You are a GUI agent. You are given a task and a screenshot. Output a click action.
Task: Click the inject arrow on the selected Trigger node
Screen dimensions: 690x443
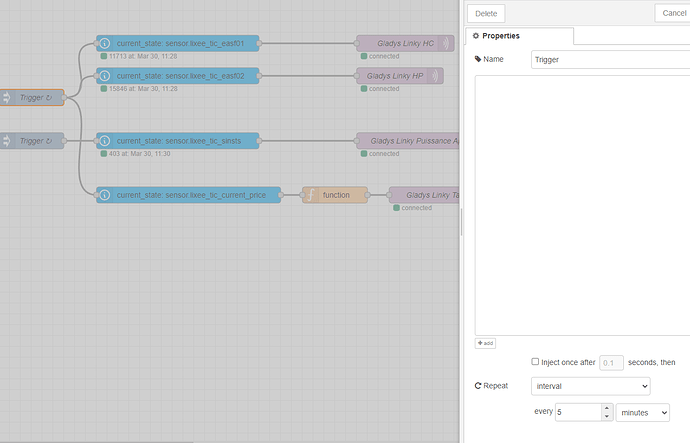[x=6, y=98]
